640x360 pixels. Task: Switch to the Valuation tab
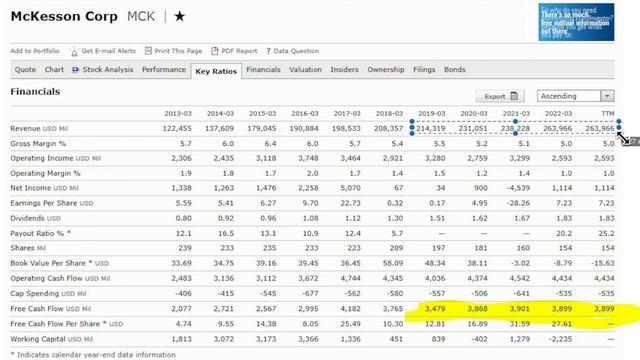pos(305,69)
